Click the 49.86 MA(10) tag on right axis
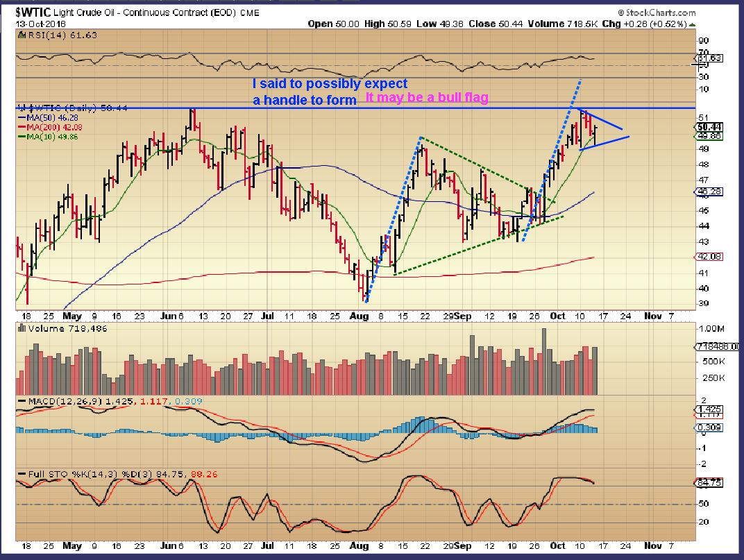744x560 pixels. pos(709,136)
